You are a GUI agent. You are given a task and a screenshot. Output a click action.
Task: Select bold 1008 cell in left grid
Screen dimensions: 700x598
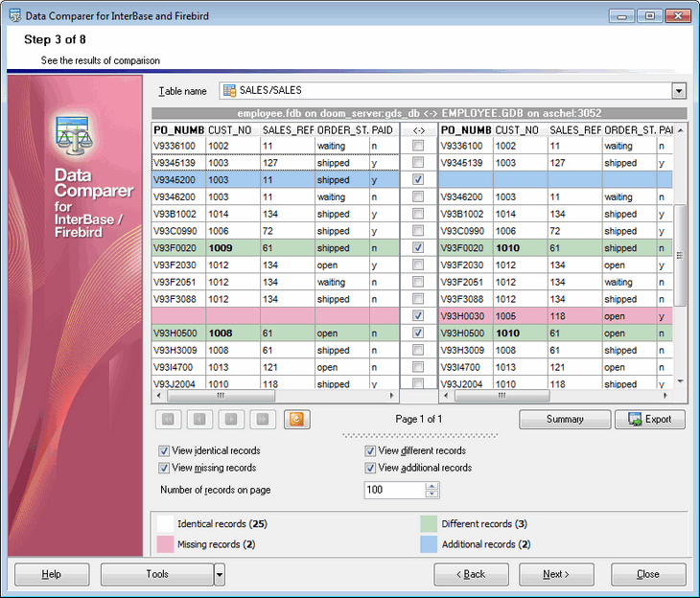tap(233, 333)
